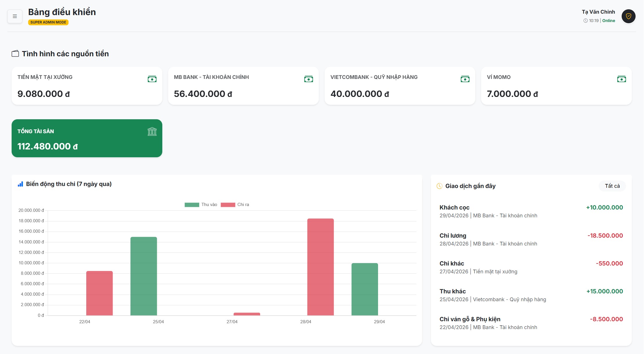Image resolution: width=644 pixels, height=354 pixels.
Task: Click cash icon on Tiền mặt tại xưởng card
Action: (x=152, y=79)
